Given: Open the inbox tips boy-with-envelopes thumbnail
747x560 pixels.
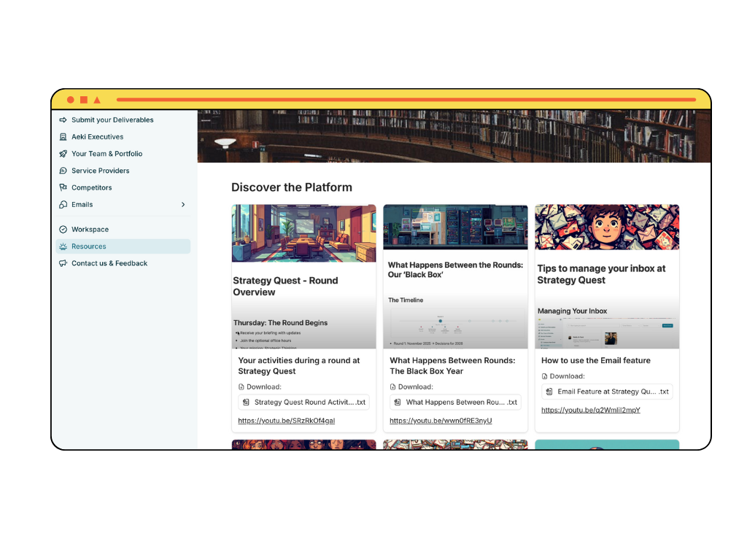Looking at the screenshot, I should [607, 227].
